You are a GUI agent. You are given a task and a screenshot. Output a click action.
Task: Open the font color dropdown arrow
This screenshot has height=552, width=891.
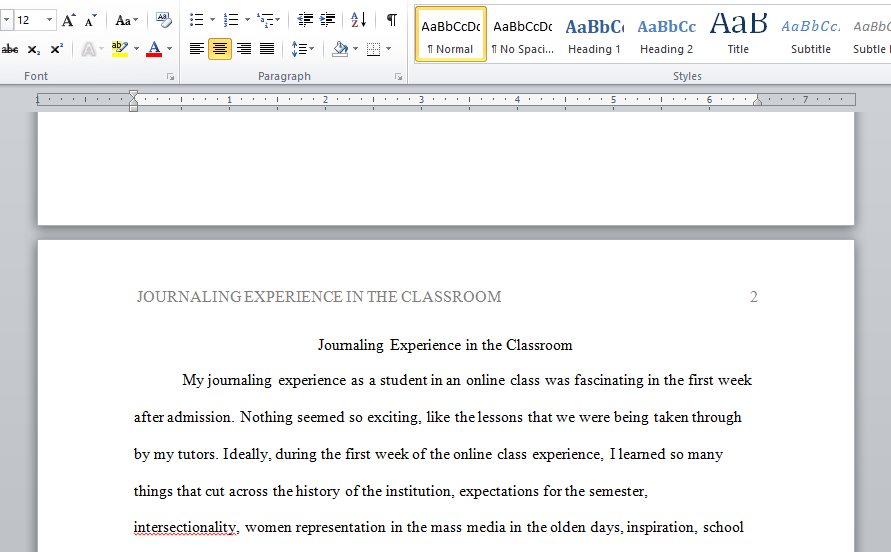pyautogui.click(x=169, y=49)
